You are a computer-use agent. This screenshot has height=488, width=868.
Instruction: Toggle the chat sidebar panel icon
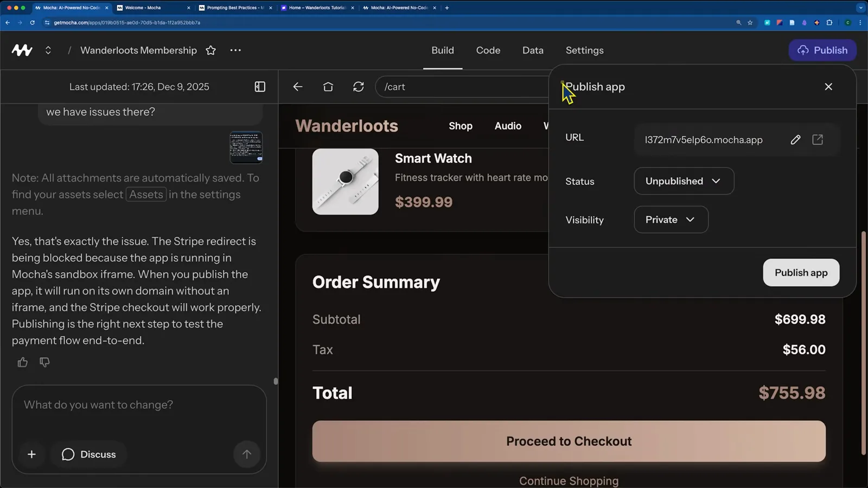(x=260, y=87)
